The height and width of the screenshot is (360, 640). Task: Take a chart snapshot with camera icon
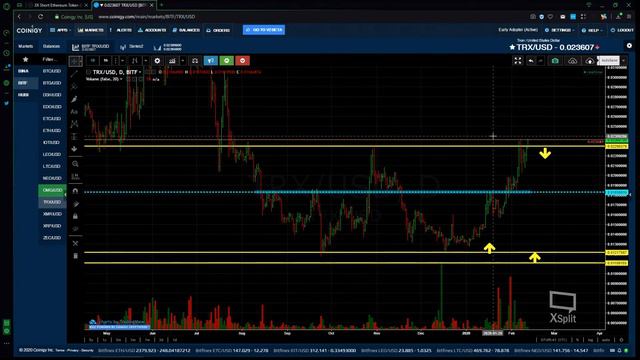[x=555, y=61]
